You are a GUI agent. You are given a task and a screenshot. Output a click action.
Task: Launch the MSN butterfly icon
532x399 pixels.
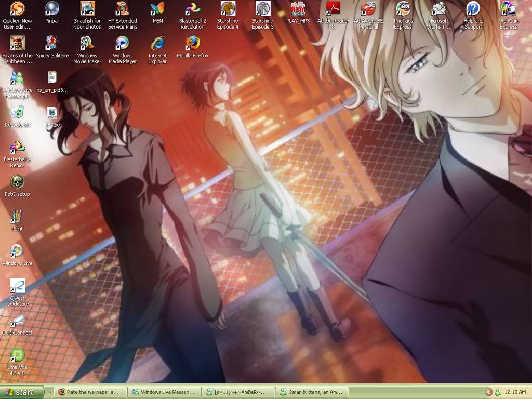tap(157, 12)
